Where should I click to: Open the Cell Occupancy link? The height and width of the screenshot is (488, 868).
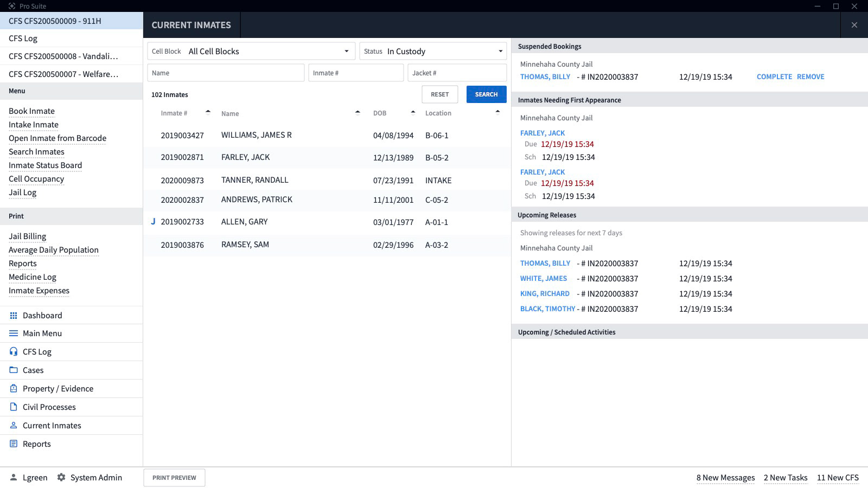click(36, 179)
